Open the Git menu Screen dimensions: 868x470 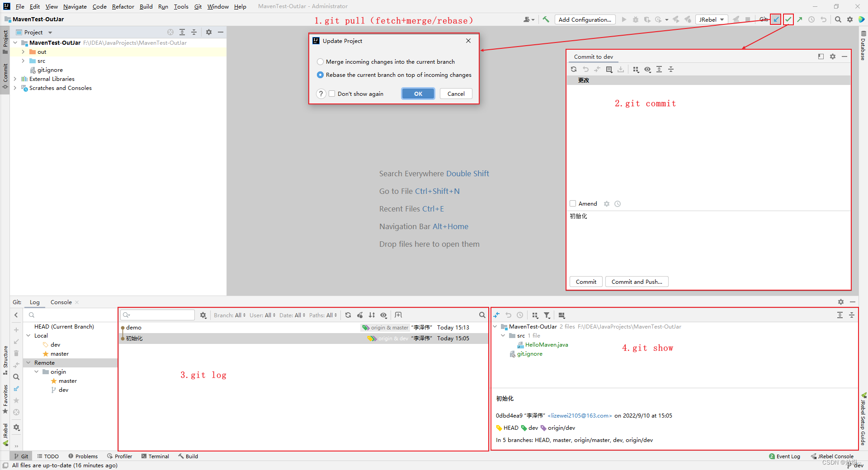pos(198,6)
